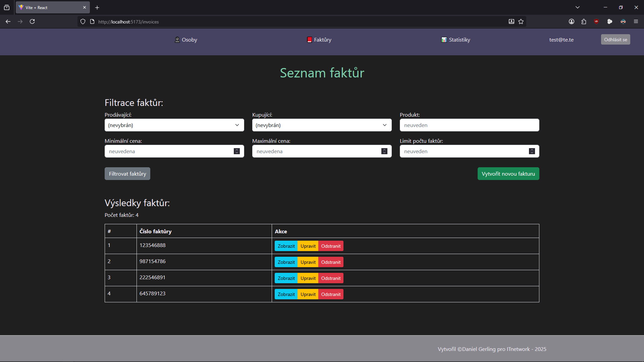Viewport: 644px width, 362px height.
Task: Click the uBlock Origin extension icon
Action: [x=597, y=21]
